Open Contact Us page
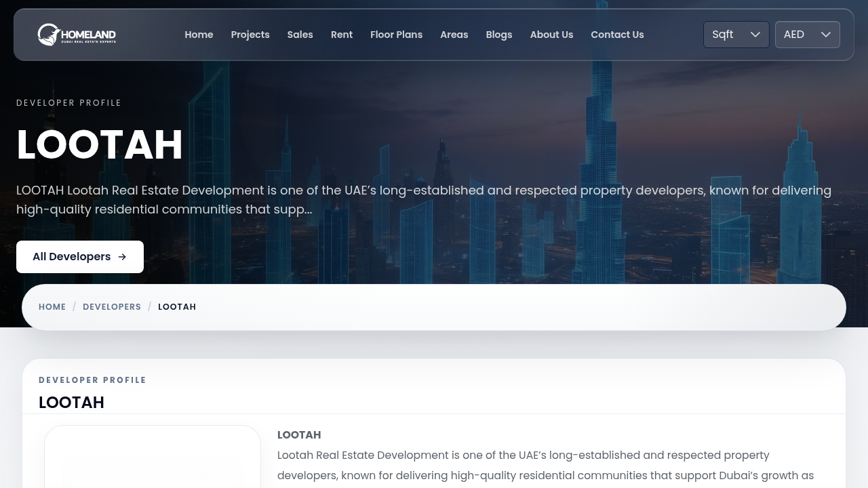 pos(617,35)
